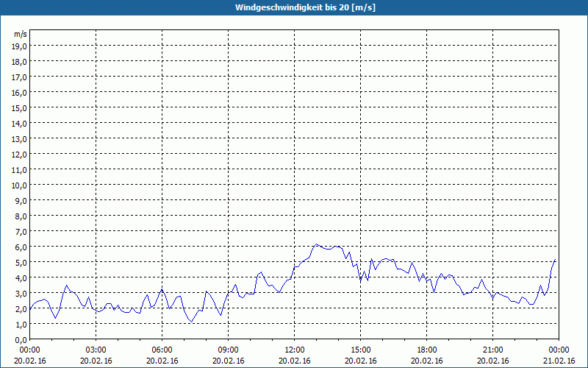Click the 'm/s' unit label
The width and height of the screenshot is (588, 368).
[x=21, y=34]
